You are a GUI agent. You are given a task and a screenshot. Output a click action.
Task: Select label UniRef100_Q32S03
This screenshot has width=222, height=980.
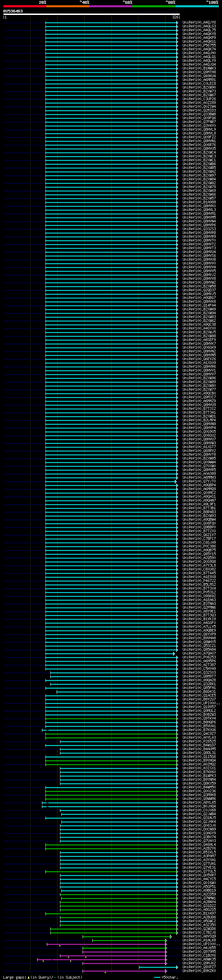click(x=199, y=672)
